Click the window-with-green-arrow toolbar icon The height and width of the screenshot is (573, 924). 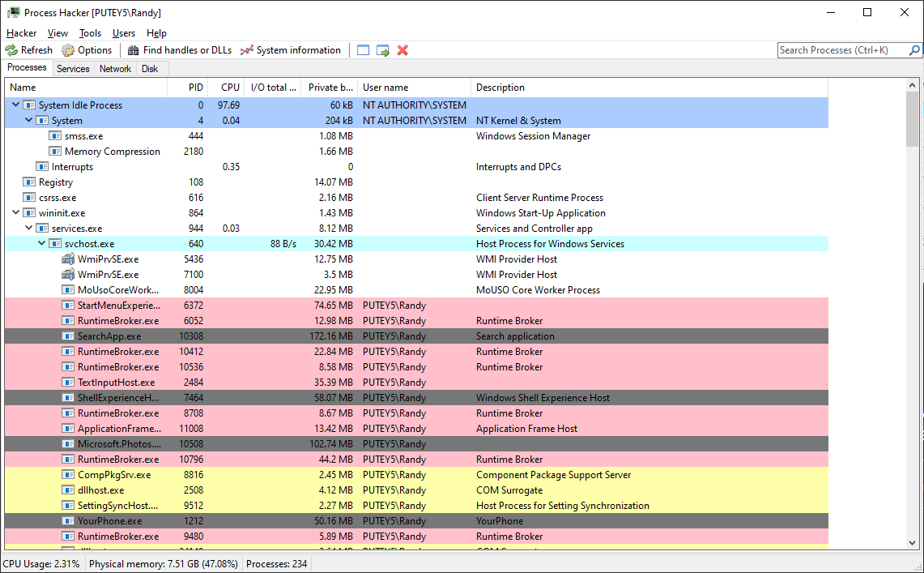tap(382, 49)
